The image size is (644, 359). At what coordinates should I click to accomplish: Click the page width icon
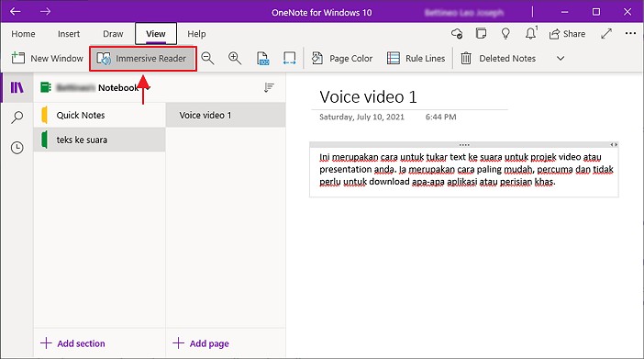pos(289,59)
